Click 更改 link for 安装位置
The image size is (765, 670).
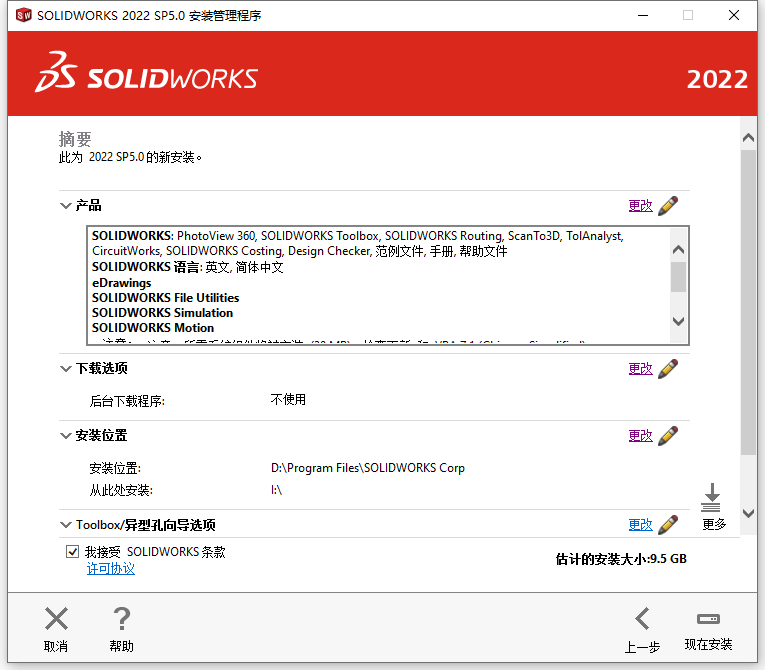point(641,436)
